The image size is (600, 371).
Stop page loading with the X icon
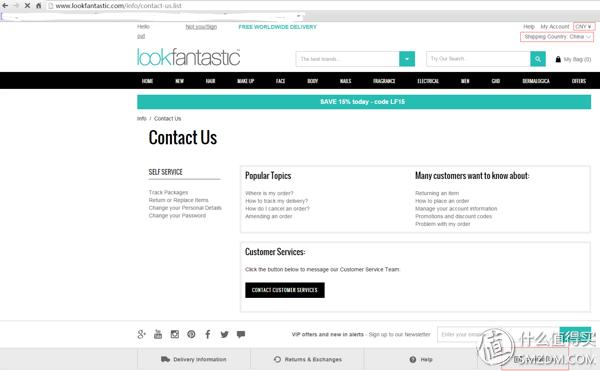click(27, 6)
